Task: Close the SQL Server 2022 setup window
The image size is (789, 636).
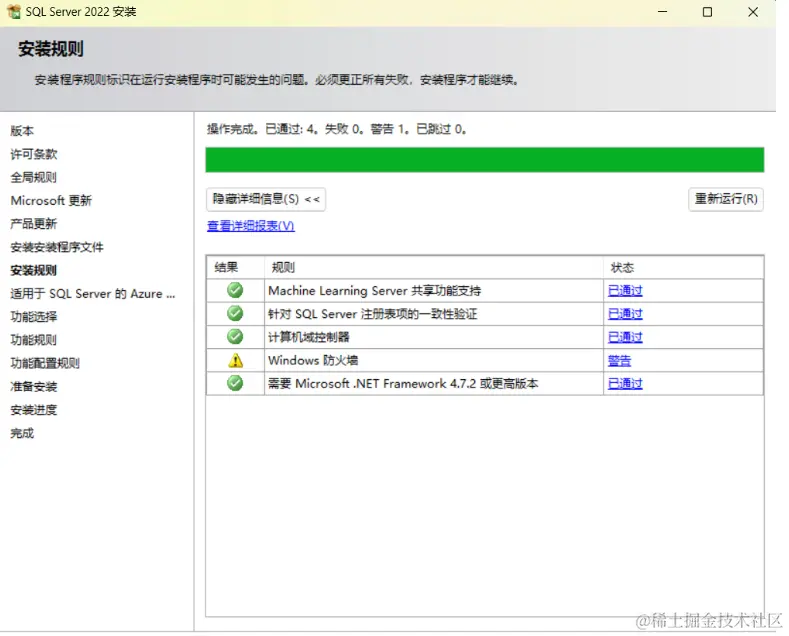Action: 753,12
